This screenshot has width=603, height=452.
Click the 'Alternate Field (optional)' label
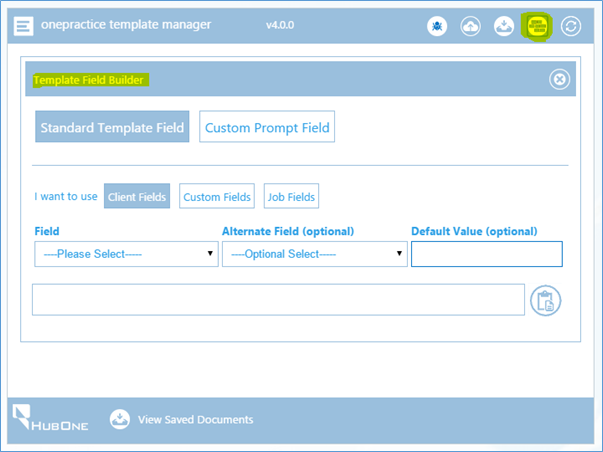[x=288, y=231]
